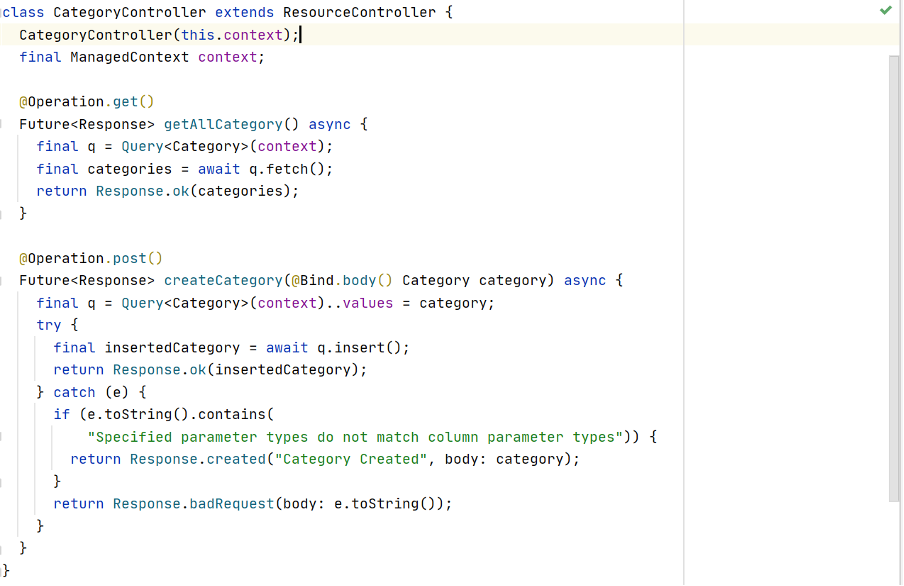Viewport: 904px width, 586px height.
Task: Click the editor's vertical scrollbar thumb
Action: pyautogui.click(x=894, y=279)
